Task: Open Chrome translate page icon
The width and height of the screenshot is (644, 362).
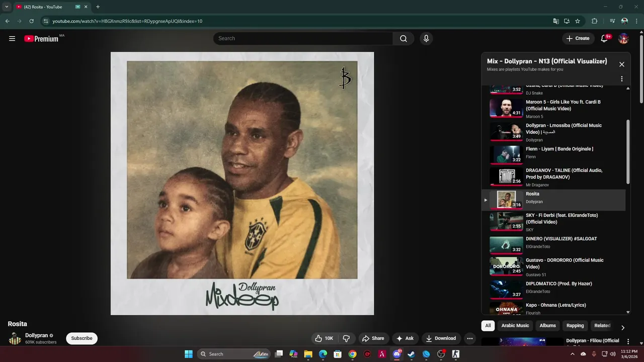Action: (556, 21)
